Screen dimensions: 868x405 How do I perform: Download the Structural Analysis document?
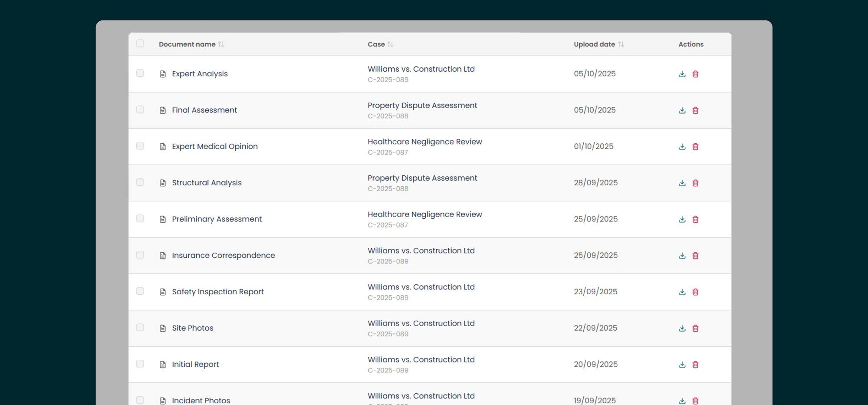pos(682,183)
